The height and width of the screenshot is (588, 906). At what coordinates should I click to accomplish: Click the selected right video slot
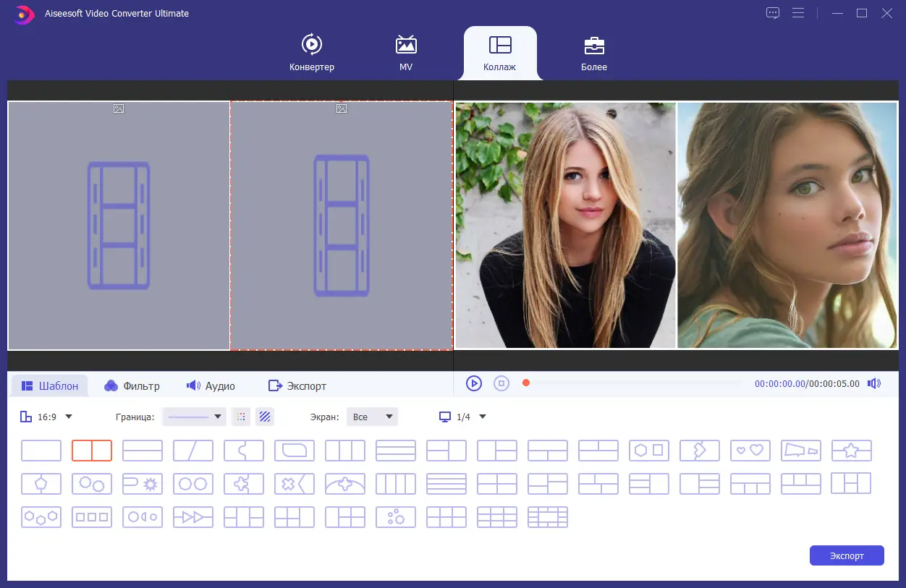[341, 226]
